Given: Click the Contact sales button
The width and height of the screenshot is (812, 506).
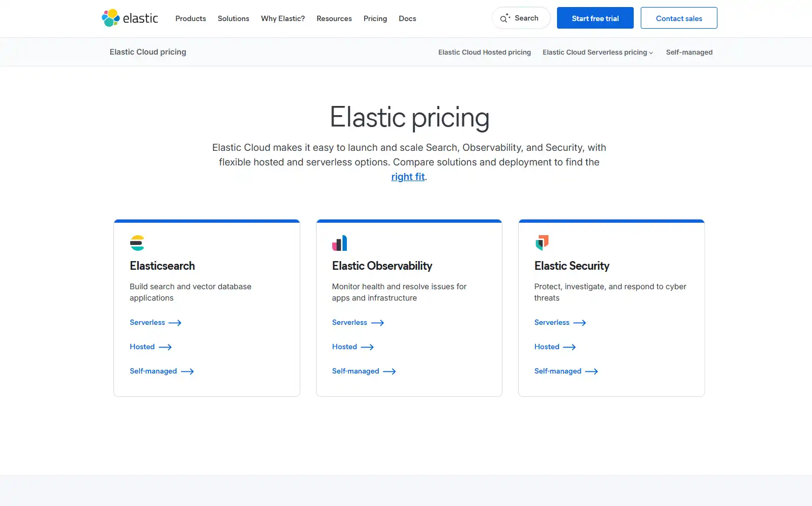Looking at the screenshot, I should [679, 18].
